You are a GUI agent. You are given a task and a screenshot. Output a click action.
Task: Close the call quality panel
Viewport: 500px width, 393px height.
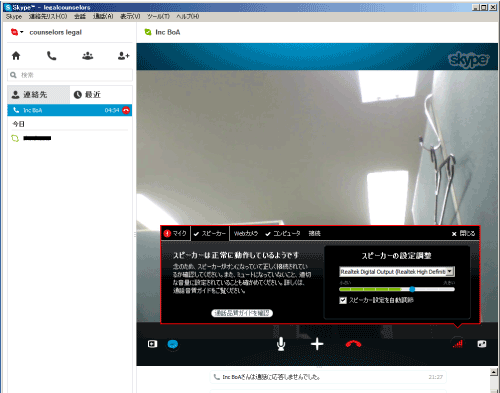pos(463,233)
